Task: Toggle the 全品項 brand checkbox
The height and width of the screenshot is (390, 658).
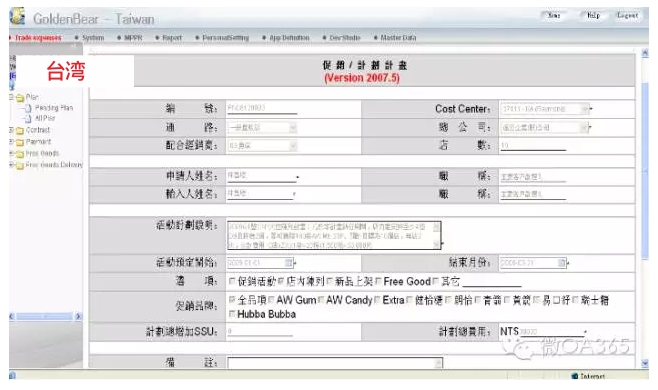Action: tap(232, 300)
